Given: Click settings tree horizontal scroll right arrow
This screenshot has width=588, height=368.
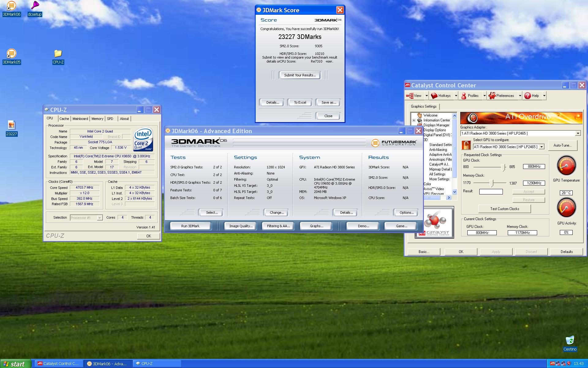Looking at the screenshot, I should tap(449, 198).
